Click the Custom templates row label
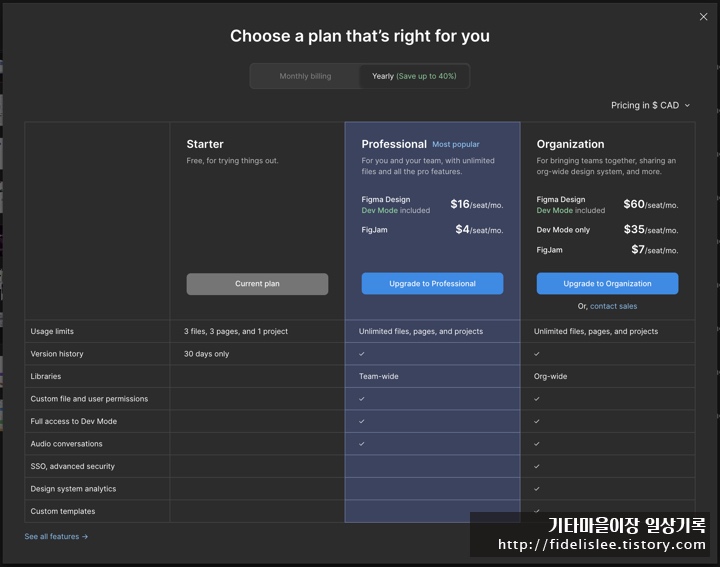Screen dimensions: 720x567 pos(62,511)
